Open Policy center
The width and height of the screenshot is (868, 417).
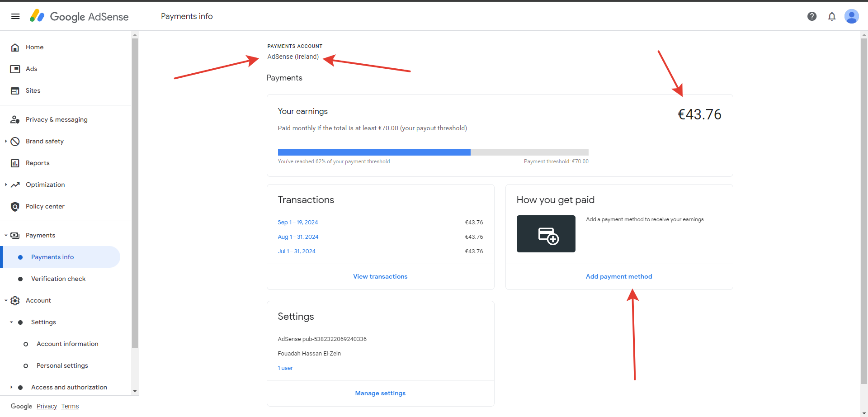45,206
